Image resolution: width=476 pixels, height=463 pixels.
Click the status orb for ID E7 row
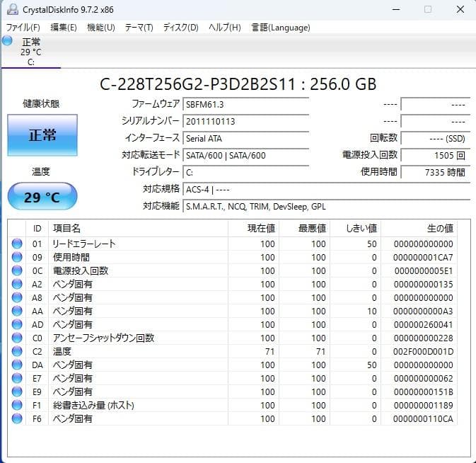coord(17,378)
